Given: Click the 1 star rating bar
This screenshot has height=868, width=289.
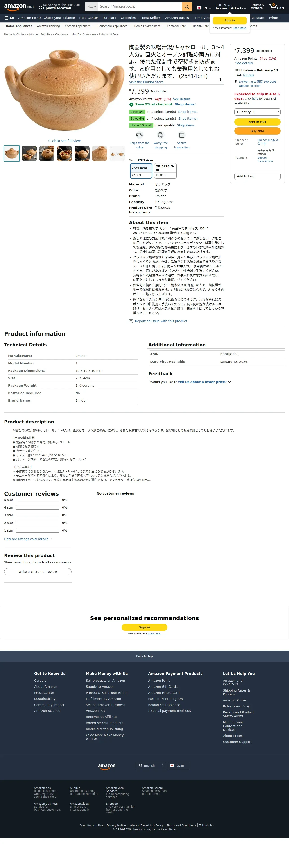Looking at the screenshot, I should coord(38,531).
